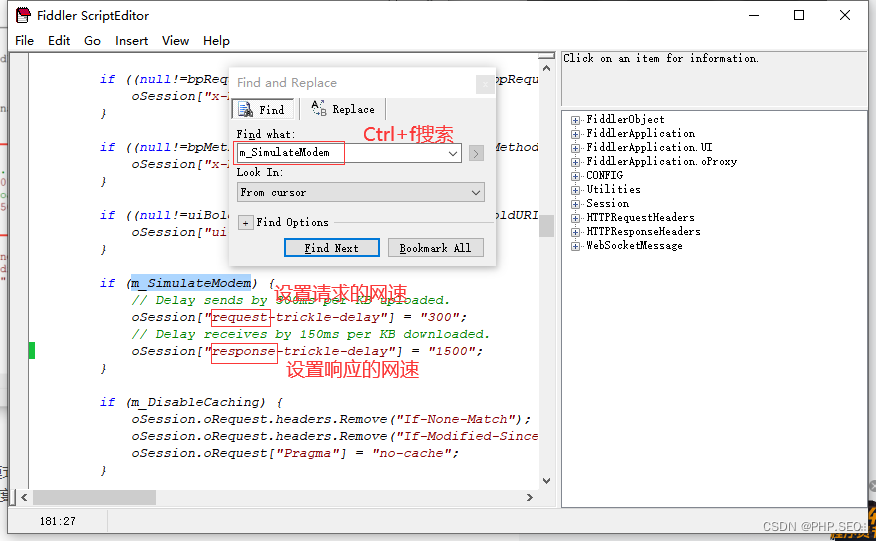Image resolution: width=876 pixels, height=541 pixels.
Task: Select the Session item in class tree
Action: coord(607,203)
